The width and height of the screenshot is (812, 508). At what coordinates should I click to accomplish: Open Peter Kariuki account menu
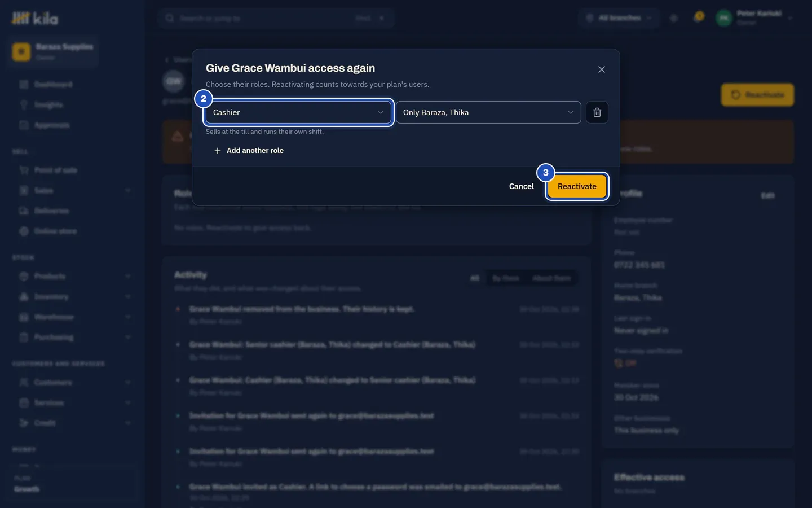pyautogui.click(x=754, y=18)
